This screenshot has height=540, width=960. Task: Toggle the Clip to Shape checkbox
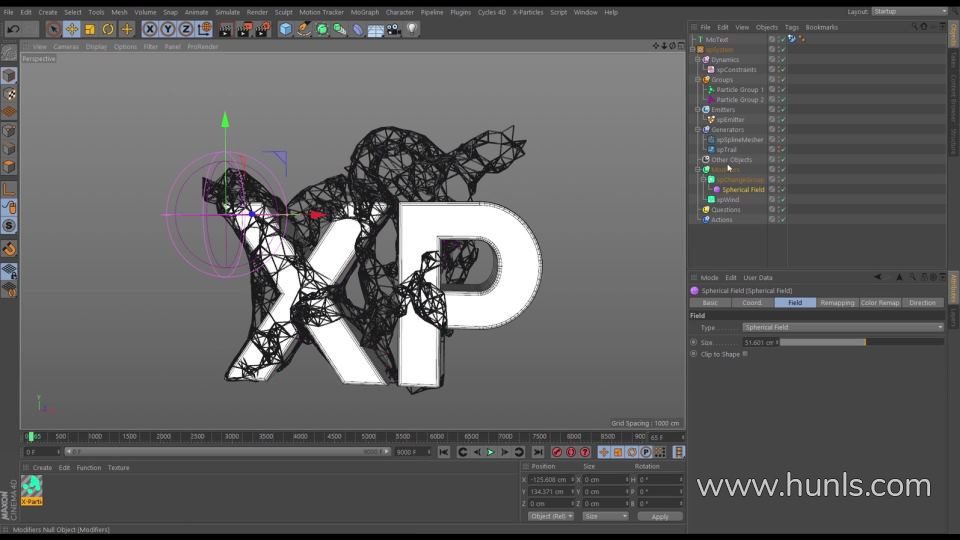click(745, 354)
